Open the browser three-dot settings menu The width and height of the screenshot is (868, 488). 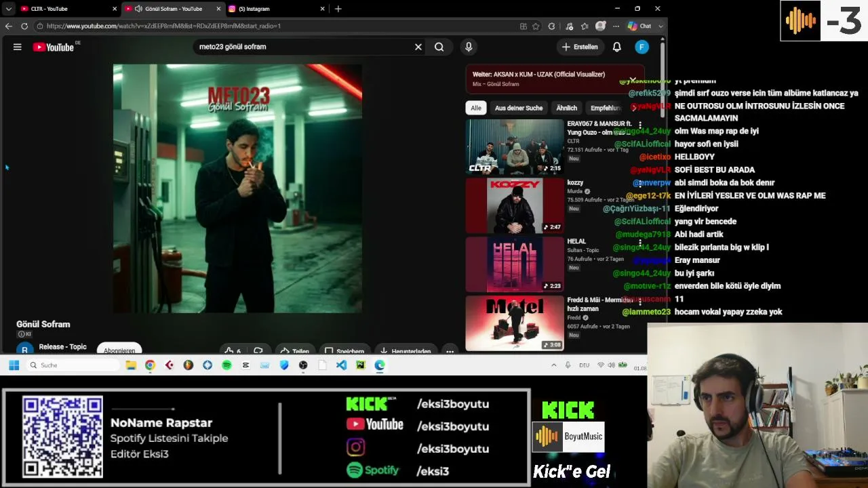(616, 26)
